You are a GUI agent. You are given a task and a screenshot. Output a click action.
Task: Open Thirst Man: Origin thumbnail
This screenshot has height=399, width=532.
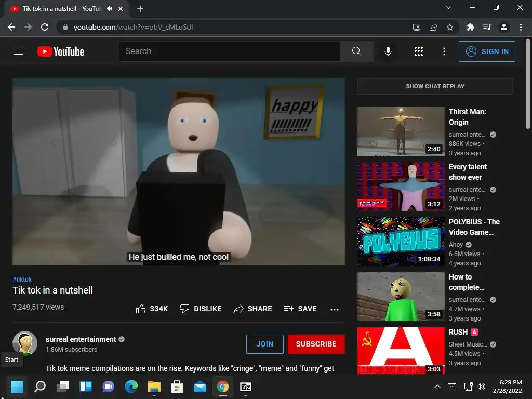[x=401, y=131]
